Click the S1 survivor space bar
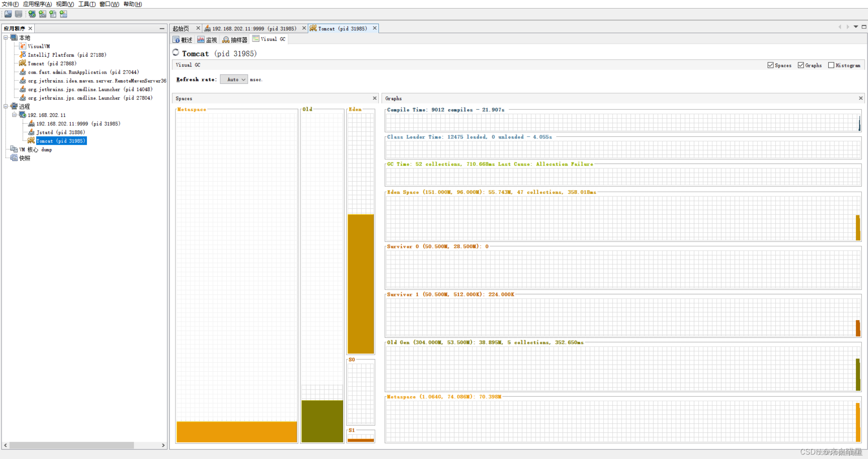The width and height of the screenshot is (868, 459). coord(361,440)
